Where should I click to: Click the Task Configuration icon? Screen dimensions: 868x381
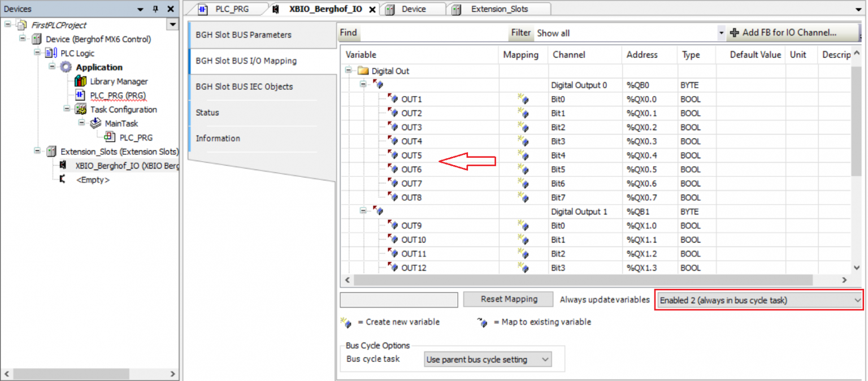pos(80,109)
